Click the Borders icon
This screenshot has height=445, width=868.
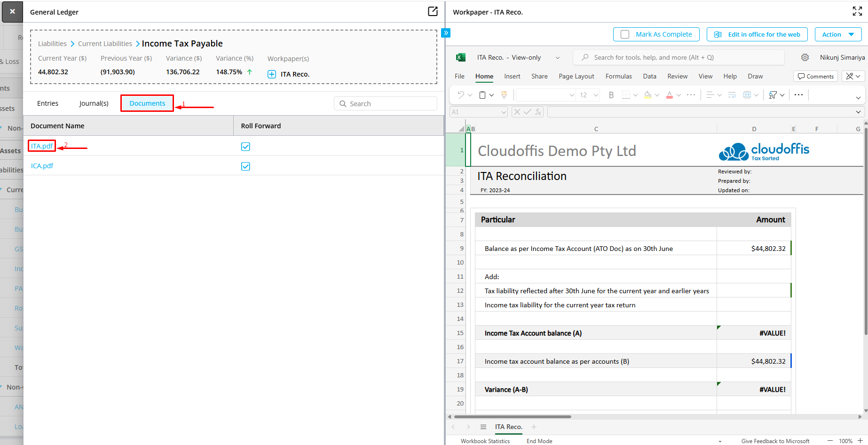pyautogui.click(x=626, y=95)
